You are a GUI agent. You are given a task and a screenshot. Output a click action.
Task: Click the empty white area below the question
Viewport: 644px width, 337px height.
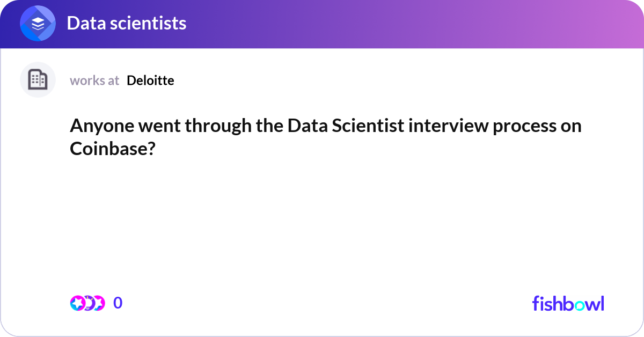point(322,225)
